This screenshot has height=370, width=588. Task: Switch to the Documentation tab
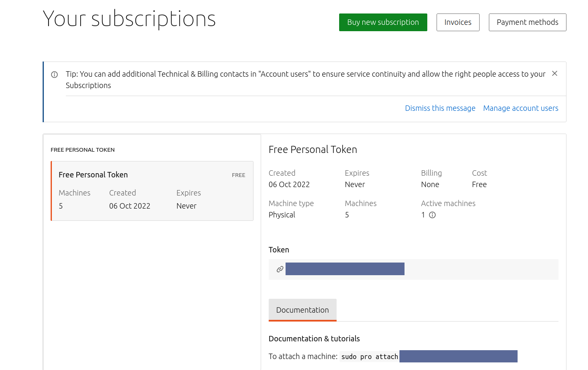302,310
